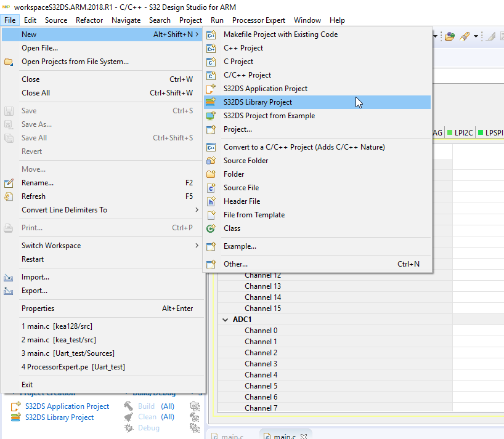Select Exit in File menu
Image resolution: width=504 pixels, height=439 pixels.
103,385
